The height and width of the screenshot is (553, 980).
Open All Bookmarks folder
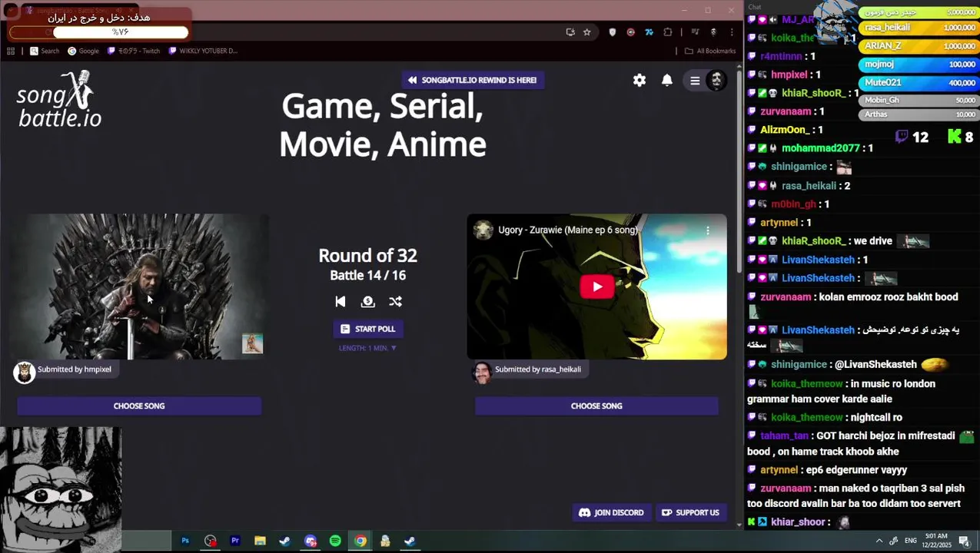point(710,51)
